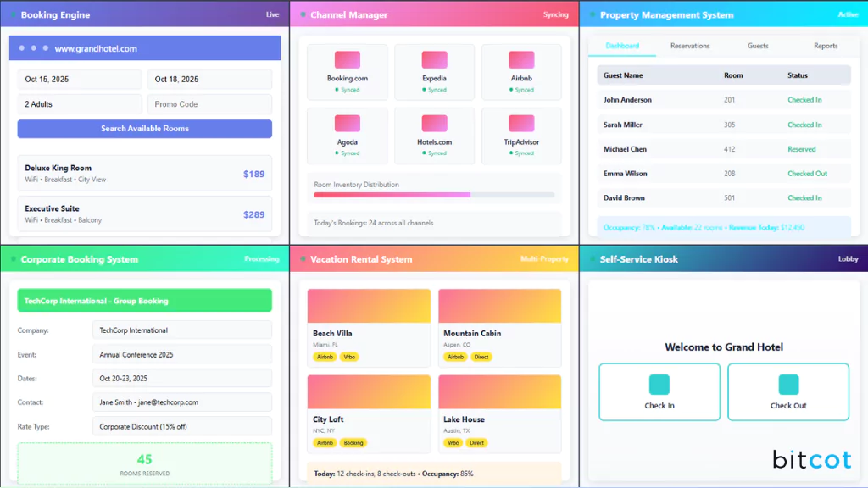Open the Oct 15, 2025 check-in date picker
The height and width of the screenshot is (488, 868).
pyautogui.click(x=79, y=79)
